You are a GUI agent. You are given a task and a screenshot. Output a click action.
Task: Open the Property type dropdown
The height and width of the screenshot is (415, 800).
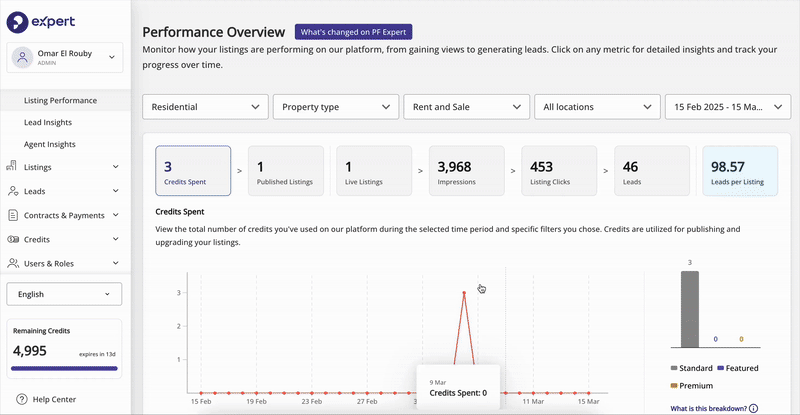click(336, 107)
